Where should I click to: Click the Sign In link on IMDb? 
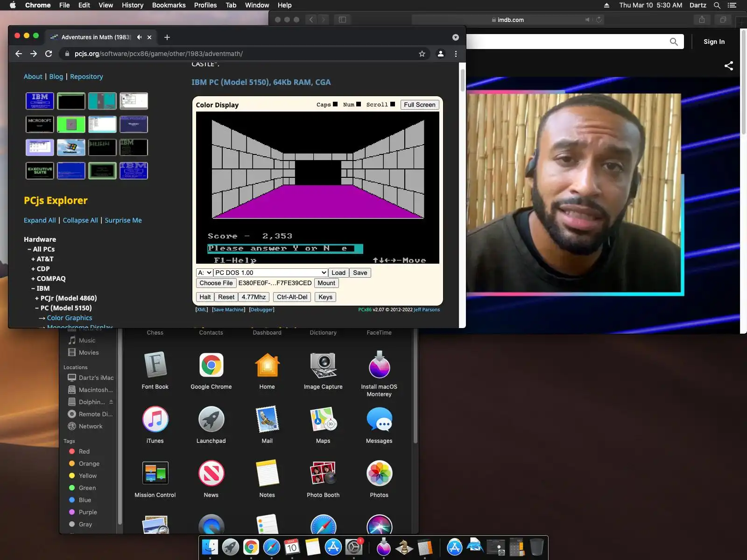[x=714, y=42]
